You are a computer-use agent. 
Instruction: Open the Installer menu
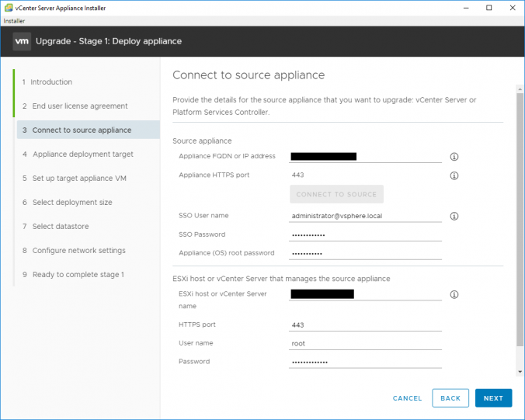point(14,21)
